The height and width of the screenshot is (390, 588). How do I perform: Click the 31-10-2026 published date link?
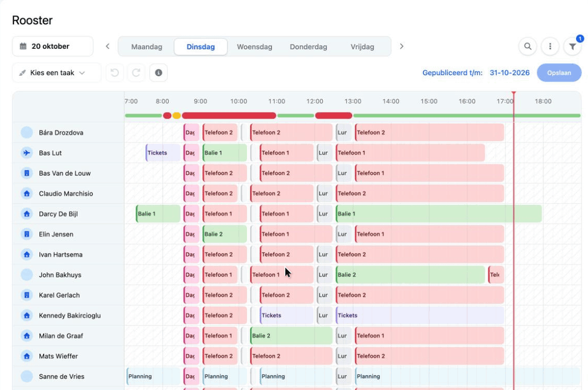click(x=510, y=73)
